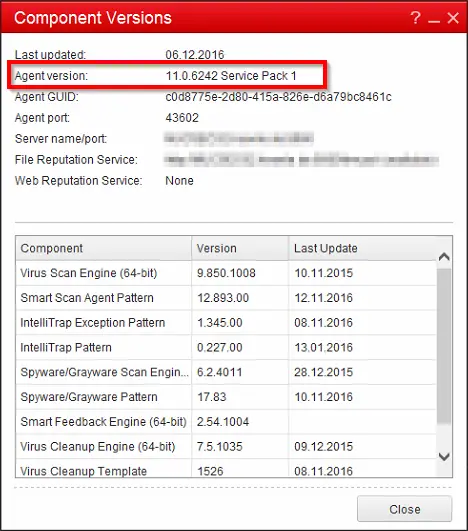
Task: Sort by the Last Update column header
Action: pyautogui.click(x=362, y=248)
